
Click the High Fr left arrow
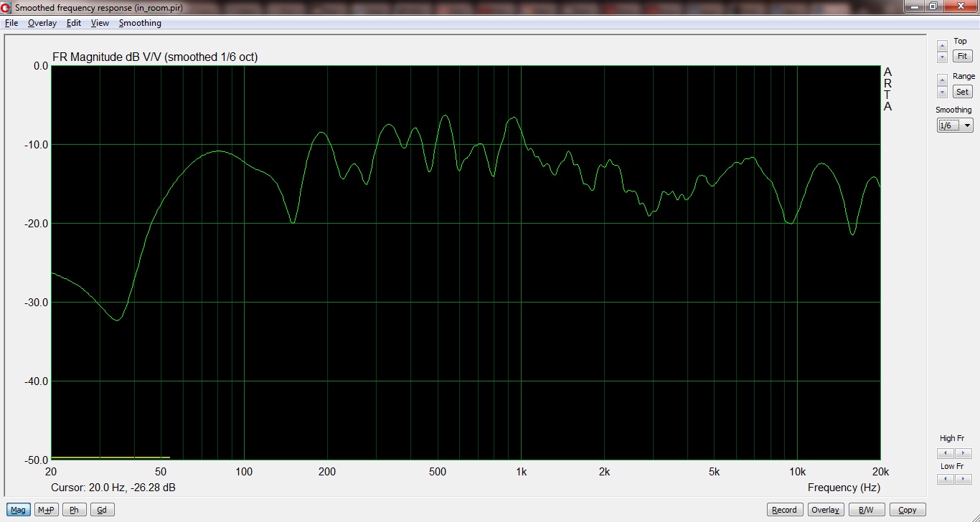pyautogui.click(x=946, y=453)
